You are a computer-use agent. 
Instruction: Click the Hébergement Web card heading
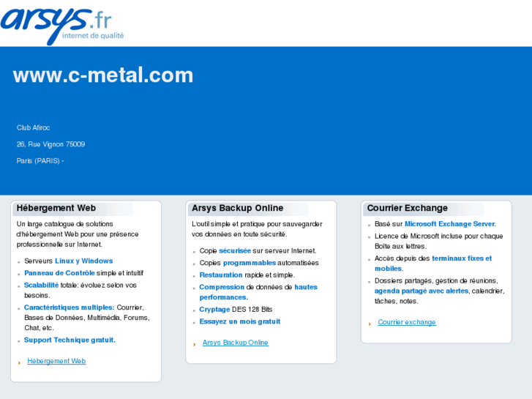[56, 208]
